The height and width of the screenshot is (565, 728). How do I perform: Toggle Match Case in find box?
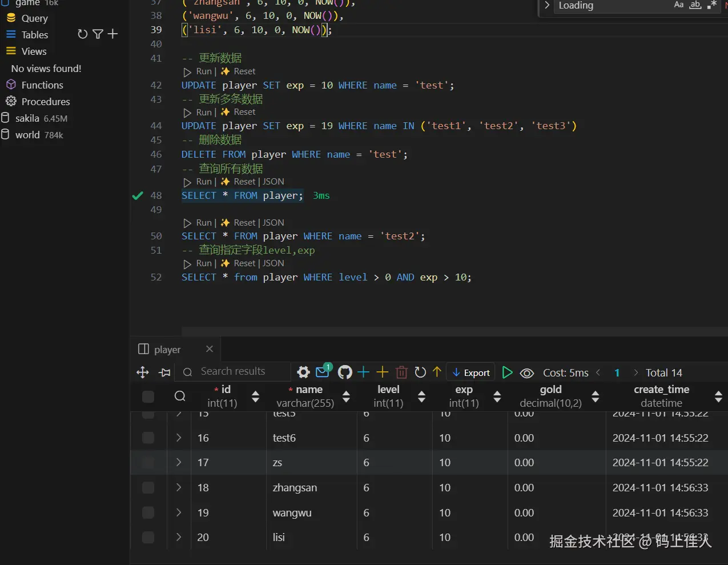679,5
